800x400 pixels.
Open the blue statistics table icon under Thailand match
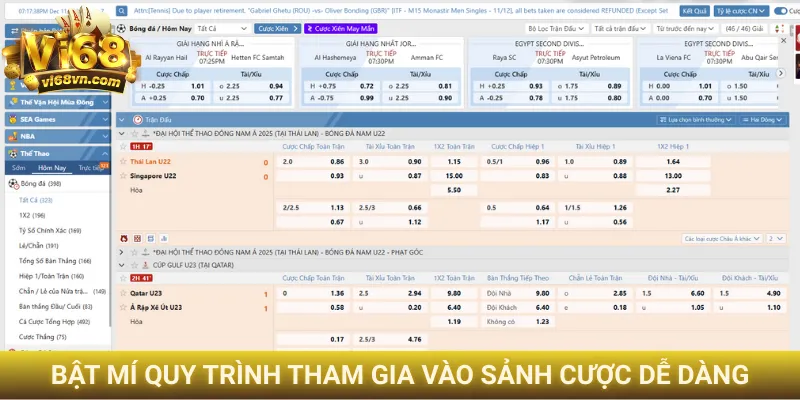tap(151, 238)
